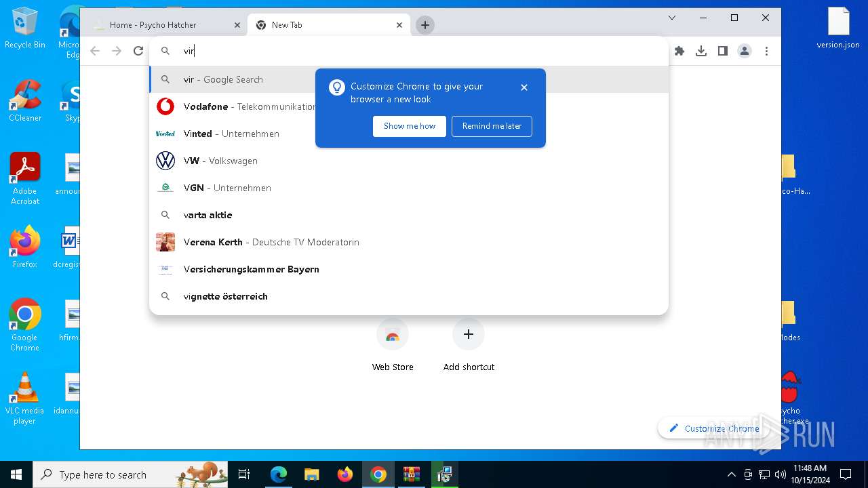Click the 'Remind me later' button
Viewport: 868px width, 488px height.
coord(492,126)
